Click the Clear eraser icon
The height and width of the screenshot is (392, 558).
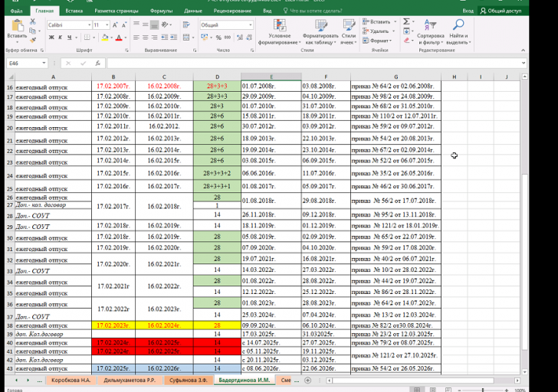[406, 41]
